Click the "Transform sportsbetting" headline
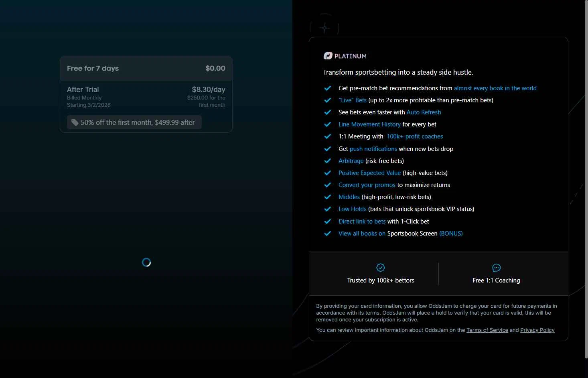 pyautogui.click(x=398, y=72)
